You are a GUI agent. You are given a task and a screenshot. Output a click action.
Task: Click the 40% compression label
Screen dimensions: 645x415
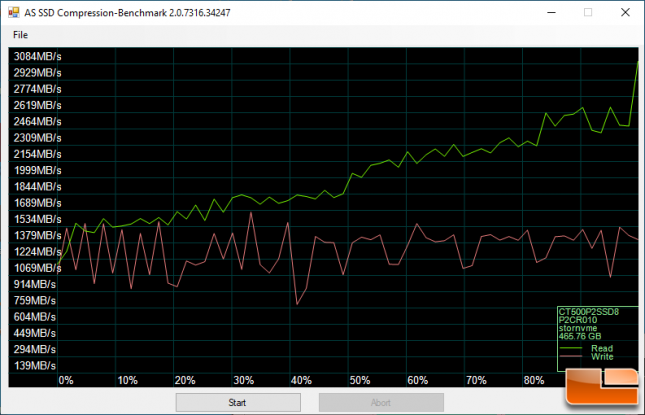click(x=302, y=380)
